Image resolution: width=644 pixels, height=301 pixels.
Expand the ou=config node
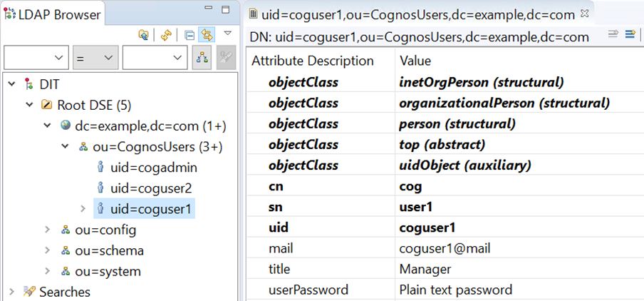(47, 230)
